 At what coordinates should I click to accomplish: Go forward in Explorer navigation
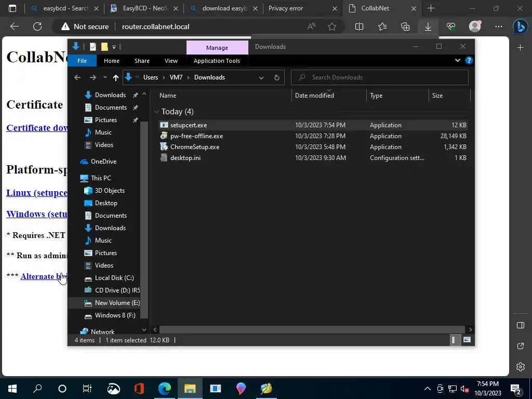tap(92, 77)
